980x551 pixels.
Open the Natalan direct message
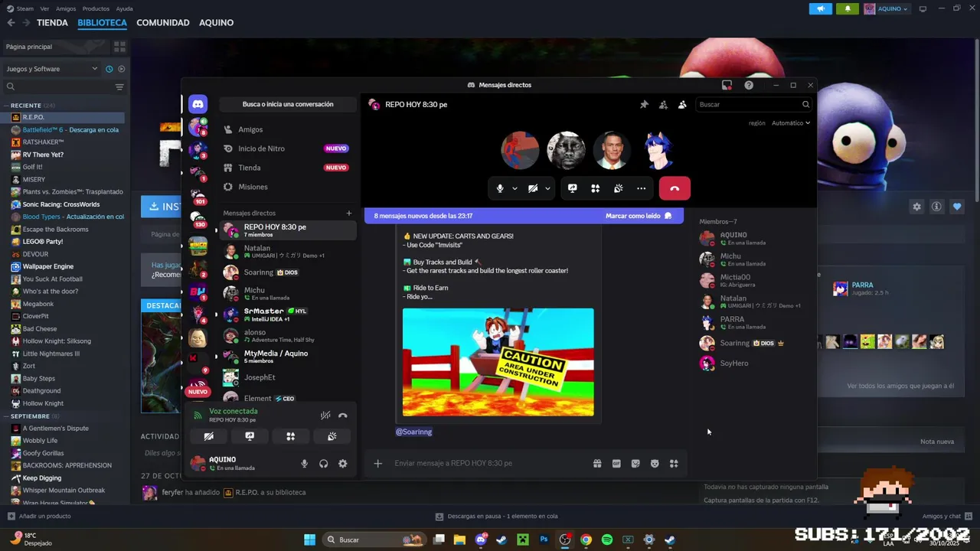point(287,251)
